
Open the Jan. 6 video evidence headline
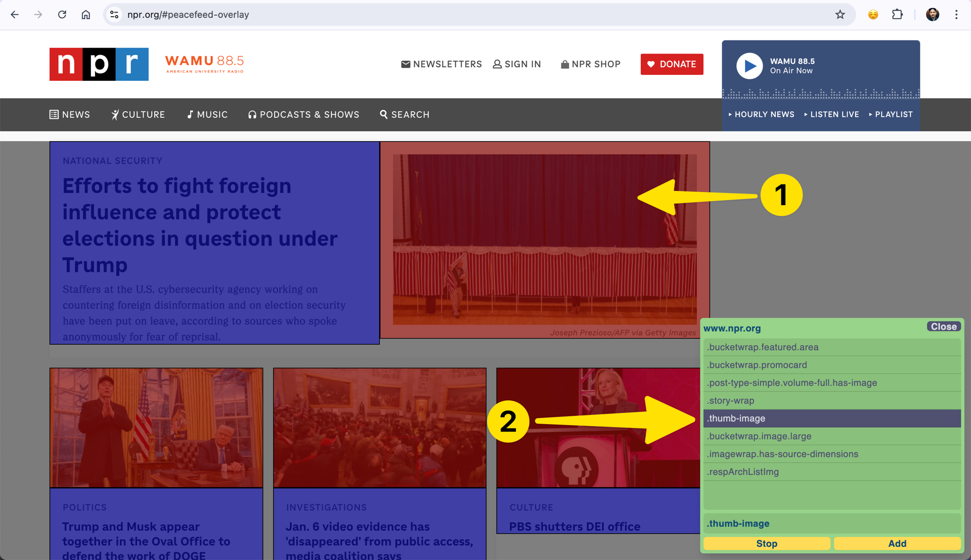(379, 541)
